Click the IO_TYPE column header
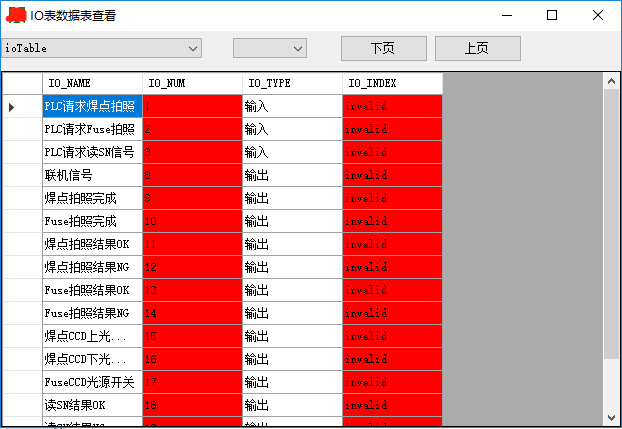Image resolution: width=622 pixels, height=429 pixels. 292,83
